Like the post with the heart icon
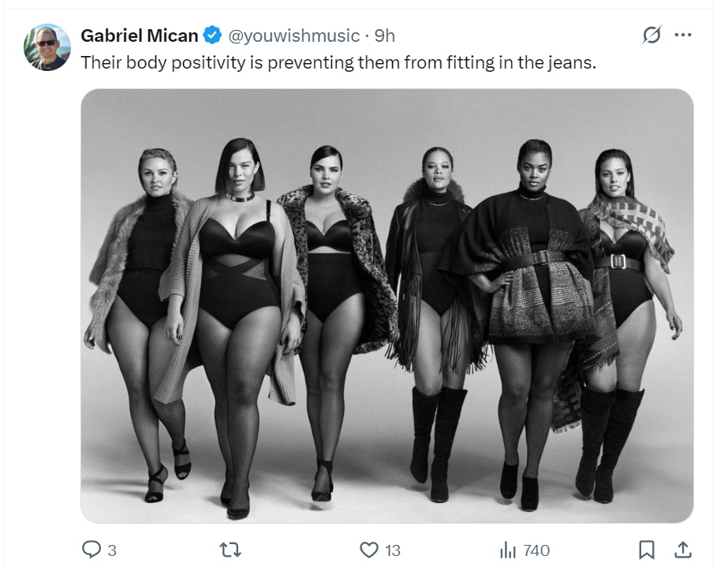Image resolution: width=728 pixels, height=567 pixels. coord(368,550)
